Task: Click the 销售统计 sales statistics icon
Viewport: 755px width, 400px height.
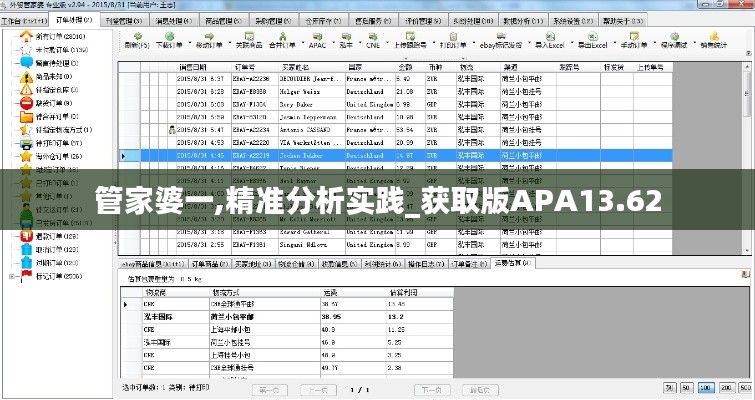Action: [x=714, y=37]
